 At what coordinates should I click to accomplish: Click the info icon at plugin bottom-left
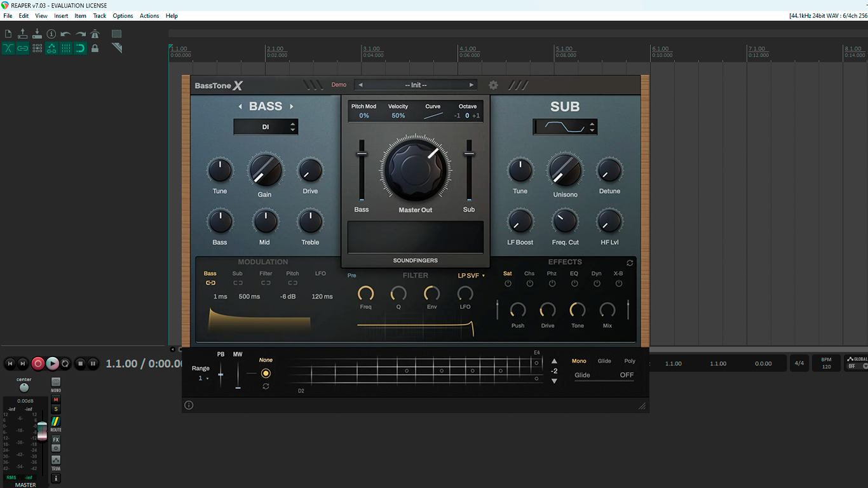[189, 405]
